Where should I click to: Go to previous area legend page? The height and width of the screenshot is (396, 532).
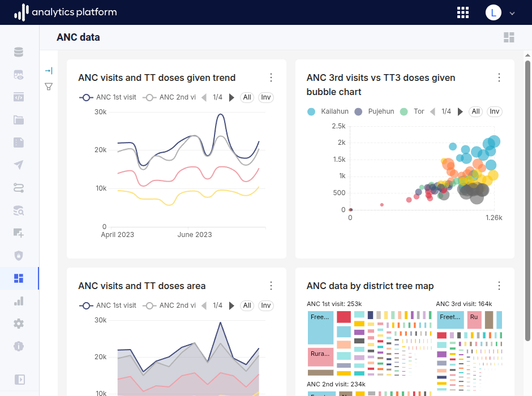pos(204,305)
